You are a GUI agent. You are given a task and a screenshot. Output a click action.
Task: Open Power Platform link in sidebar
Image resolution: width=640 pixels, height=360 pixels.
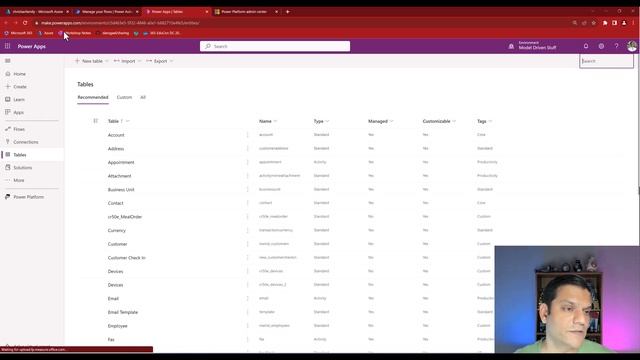(28, 197)
